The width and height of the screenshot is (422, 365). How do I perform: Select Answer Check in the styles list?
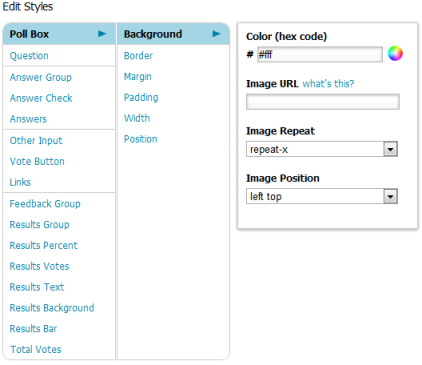tap(41, 98)
